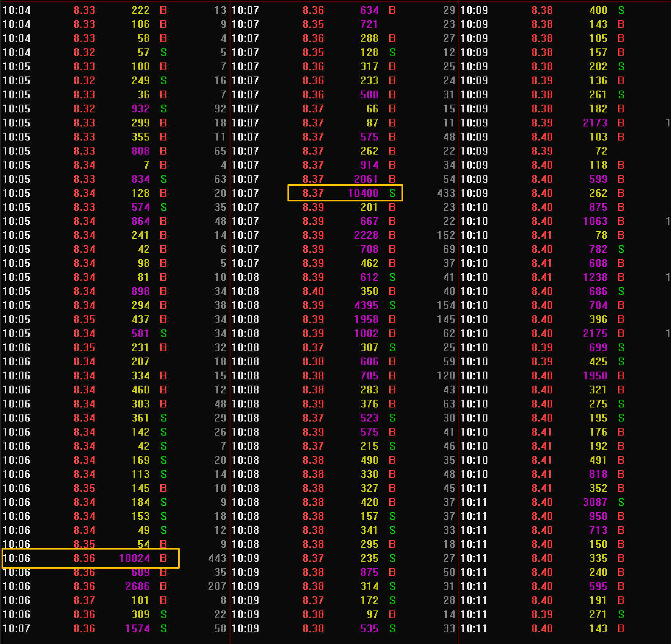Click the 1574 volume at 10:07
The image size is (671, 644).
[x=137, y=628]
